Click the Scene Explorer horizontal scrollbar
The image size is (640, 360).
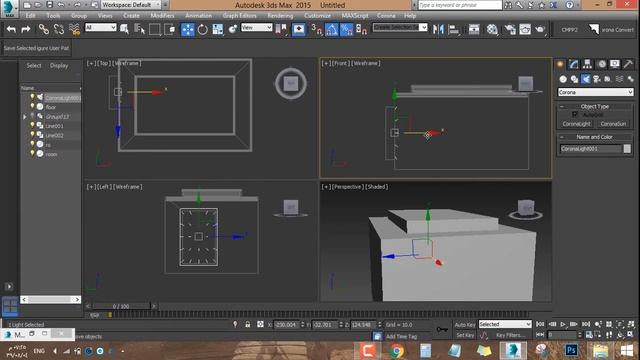click(51, 300)
